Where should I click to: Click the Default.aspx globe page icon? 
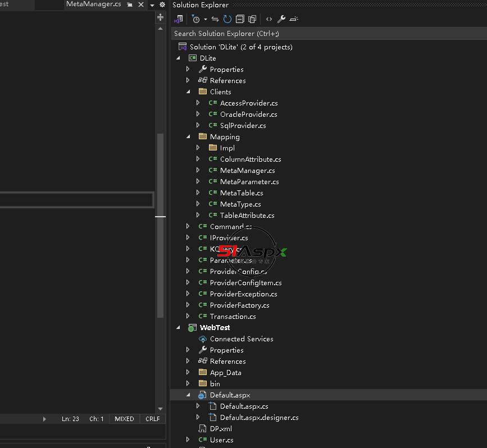point(202,395)
